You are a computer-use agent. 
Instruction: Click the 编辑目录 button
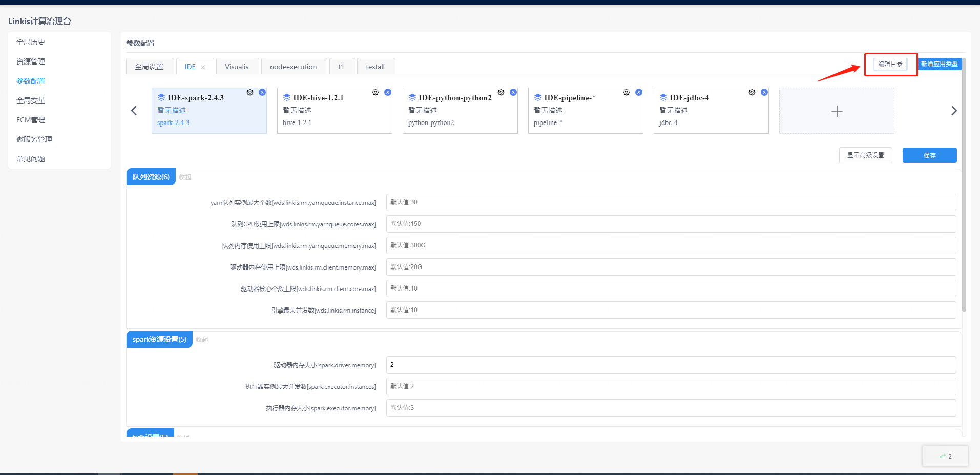(x=890, y=64)
